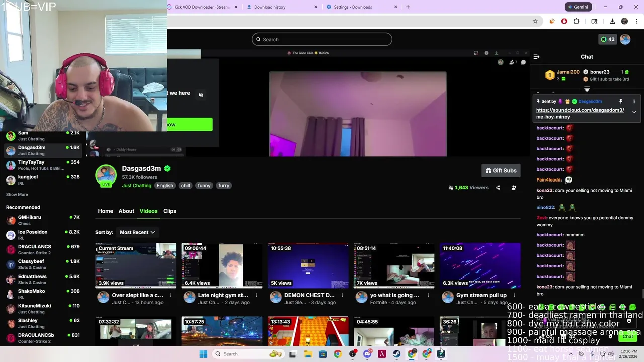Open options menu for Over slept video
The width and height of the screenshot is (644, 362).
170,295
